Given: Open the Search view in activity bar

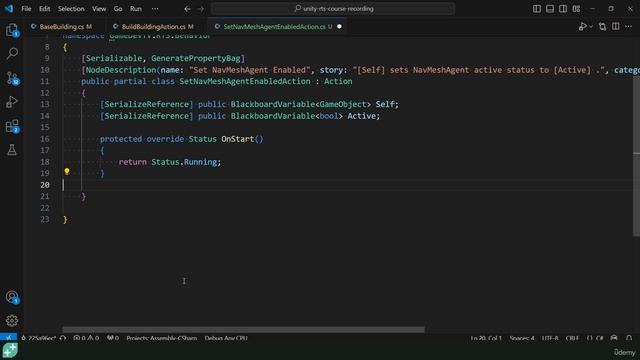Looking at the screenshot, I should (12, 53).
